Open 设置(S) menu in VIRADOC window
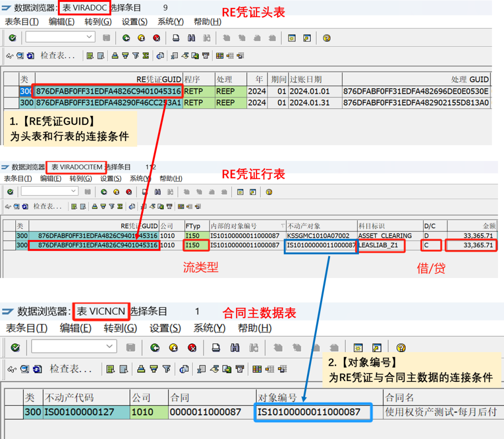The height and width of the screenshot is (439, 504). click(134, 22)
